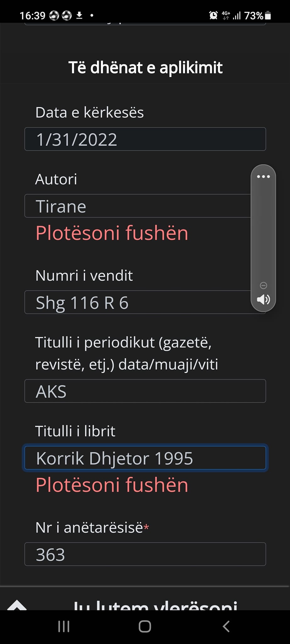Tap the battery icon in status bar

pos(268,15)
